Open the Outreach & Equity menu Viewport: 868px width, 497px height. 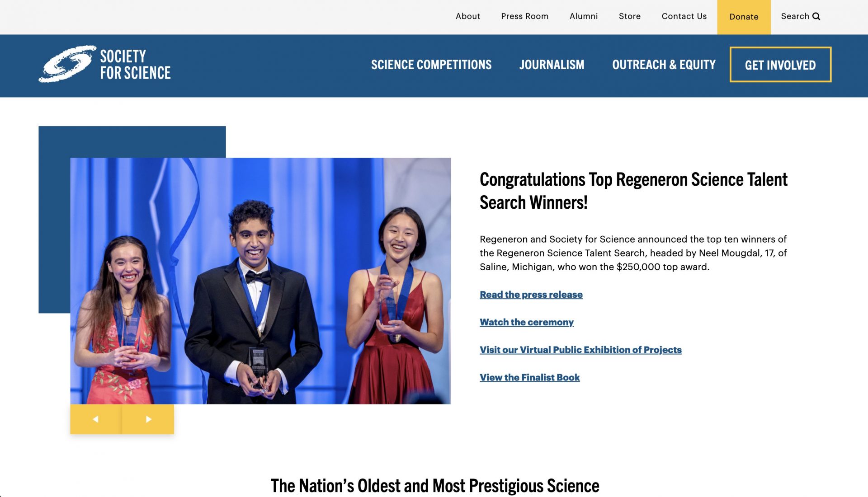(x=663, y=65)
